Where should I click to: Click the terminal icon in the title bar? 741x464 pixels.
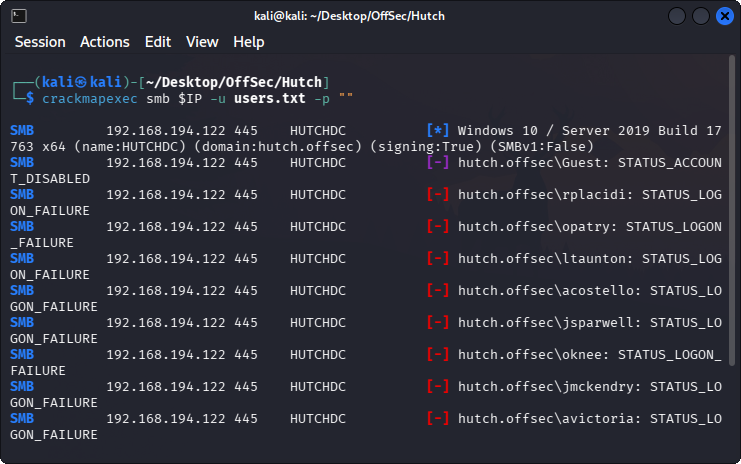[19, 16]
